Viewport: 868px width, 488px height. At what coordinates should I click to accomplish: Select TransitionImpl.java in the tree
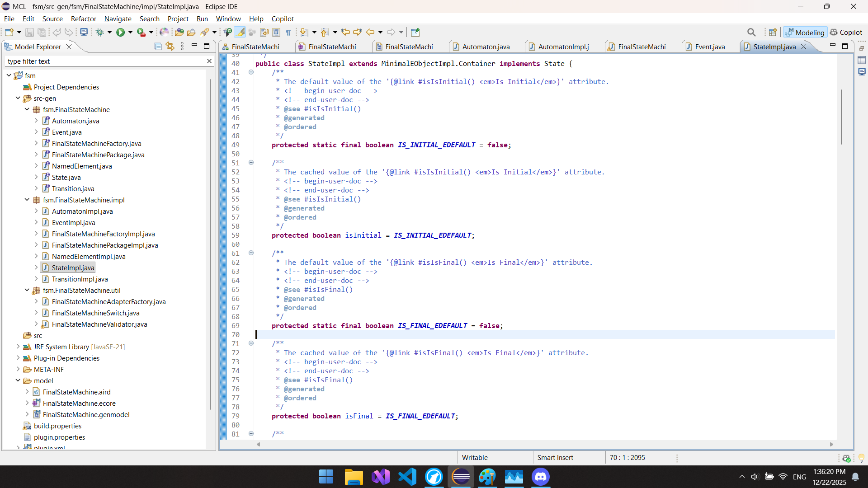pyautogui.click(x=80, y=279)
